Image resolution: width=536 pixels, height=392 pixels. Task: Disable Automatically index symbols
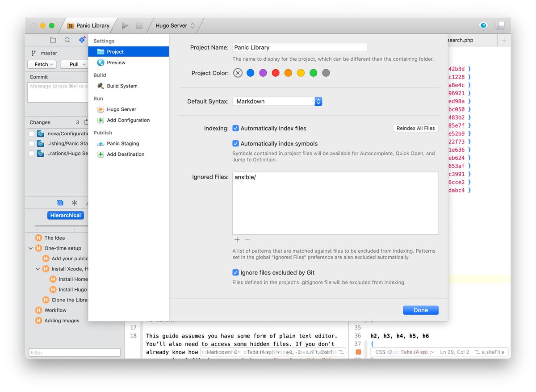click(235, 143)
